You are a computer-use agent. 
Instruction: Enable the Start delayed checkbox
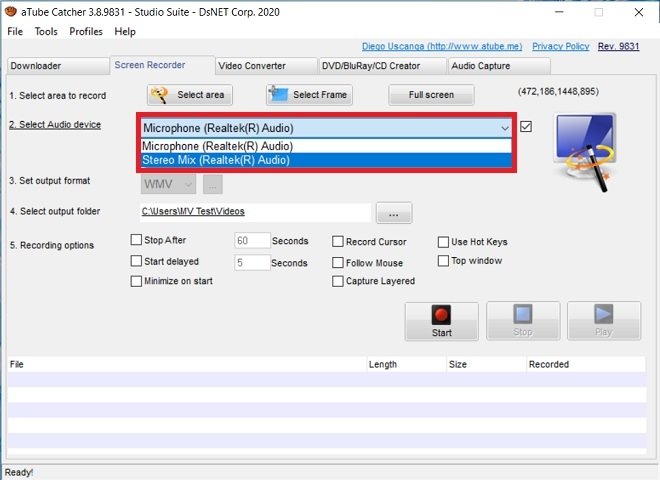point(136,261)
